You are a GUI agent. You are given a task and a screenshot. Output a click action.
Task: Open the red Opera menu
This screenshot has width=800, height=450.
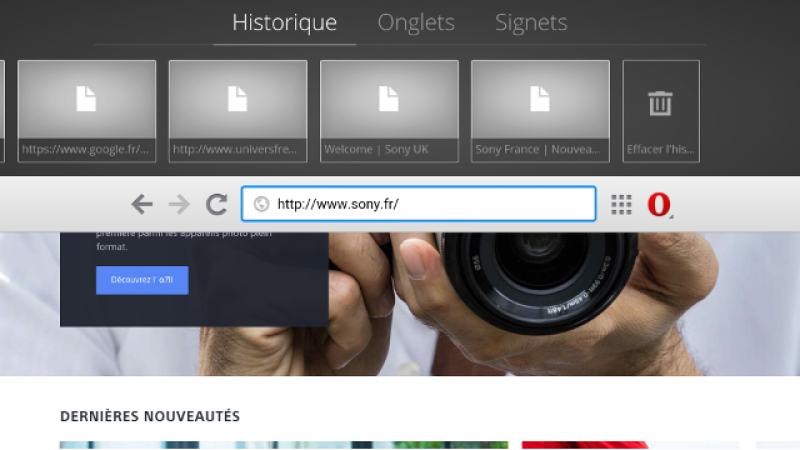(x=658, y=205)
